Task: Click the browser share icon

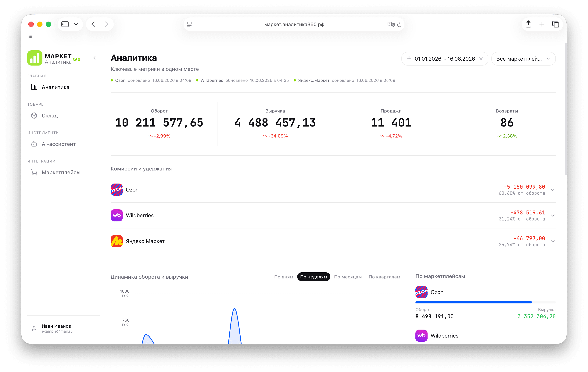Action: tap(528, 24)
